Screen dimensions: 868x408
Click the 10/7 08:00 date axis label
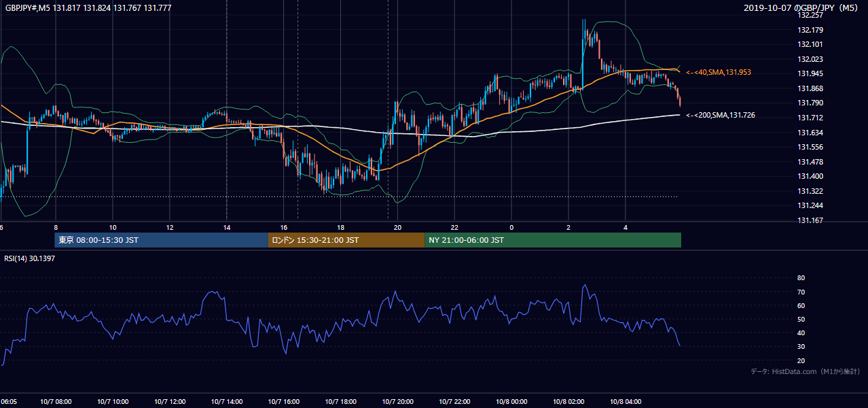point(55,402)
